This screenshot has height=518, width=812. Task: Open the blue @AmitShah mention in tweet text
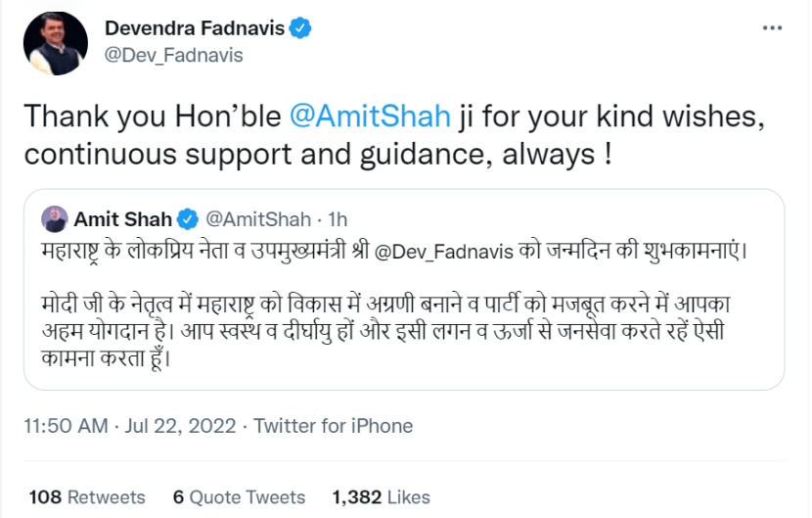pyautogui.click(x=371, y=117)
